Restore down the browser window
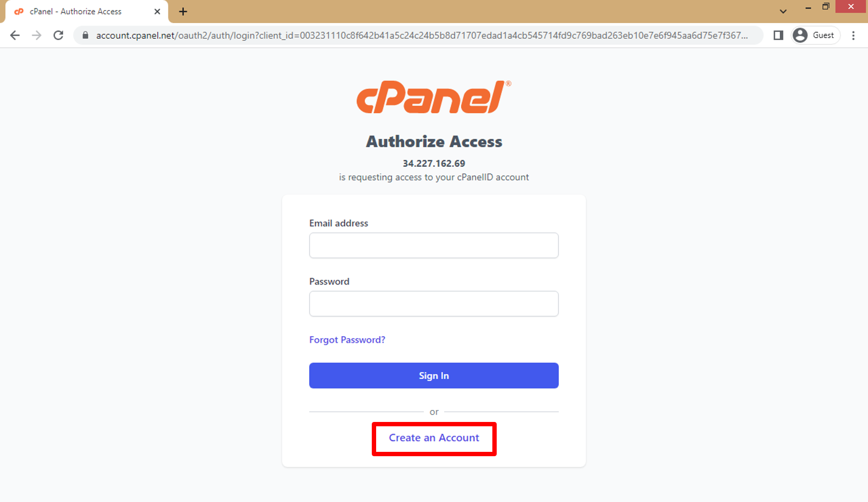868x502 pixels. tap(826, 7)
